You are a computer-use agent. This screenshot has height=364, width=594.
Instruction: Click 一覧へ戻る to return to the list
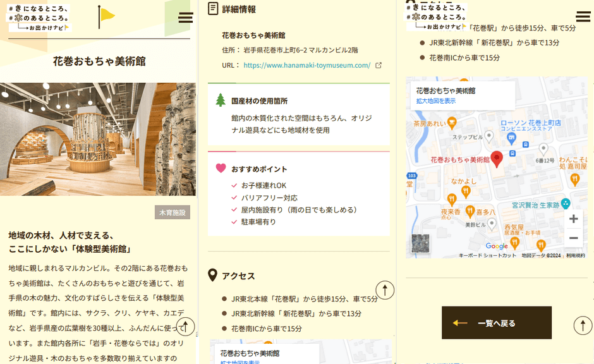tap(497, 323)
